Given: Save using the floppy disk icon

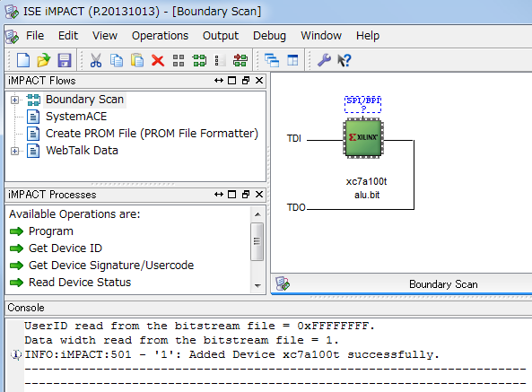Looking at the screenshot, I should point(65,61).
